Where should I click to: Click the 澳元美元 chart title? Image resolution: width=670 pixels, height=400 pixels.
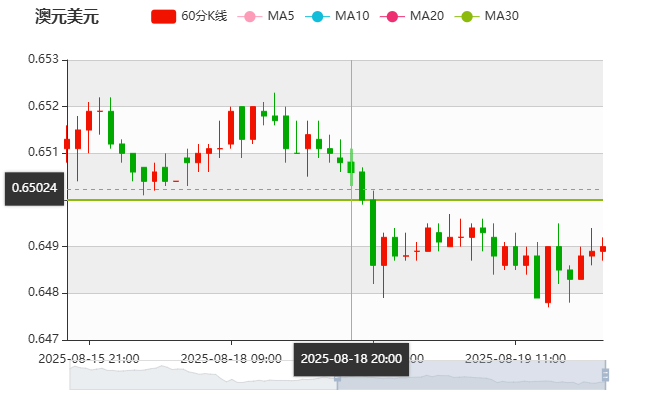(67, 17)
